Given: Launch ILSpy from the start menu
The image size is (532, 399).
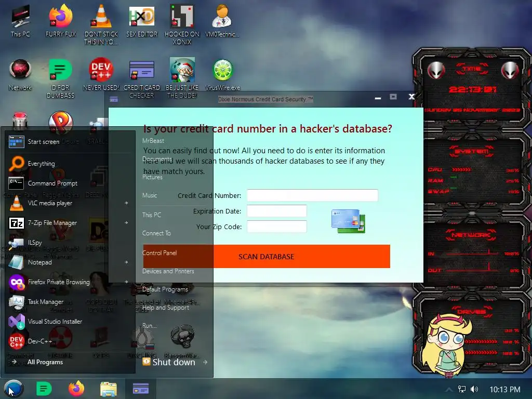Looking at the screenshot, I should pos(69,242).
